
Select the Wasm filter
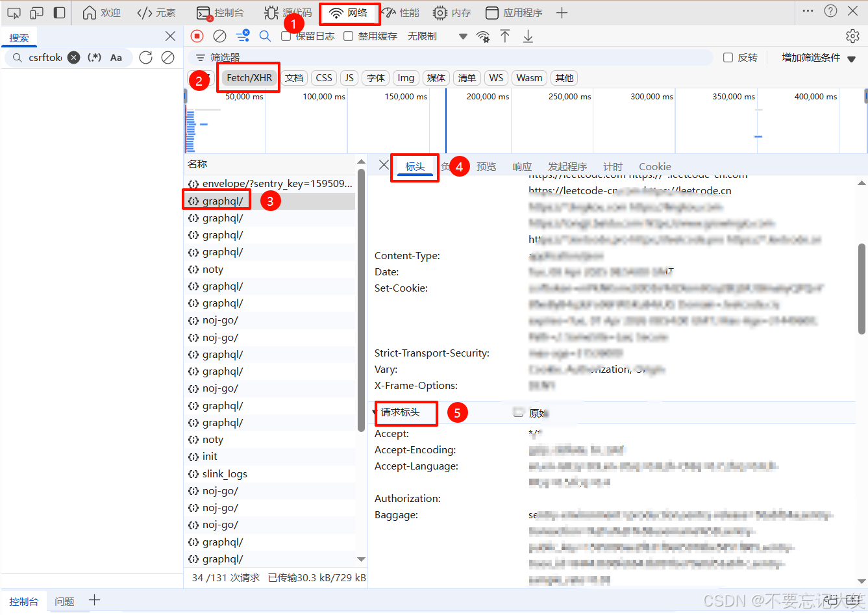pos(529,77)
